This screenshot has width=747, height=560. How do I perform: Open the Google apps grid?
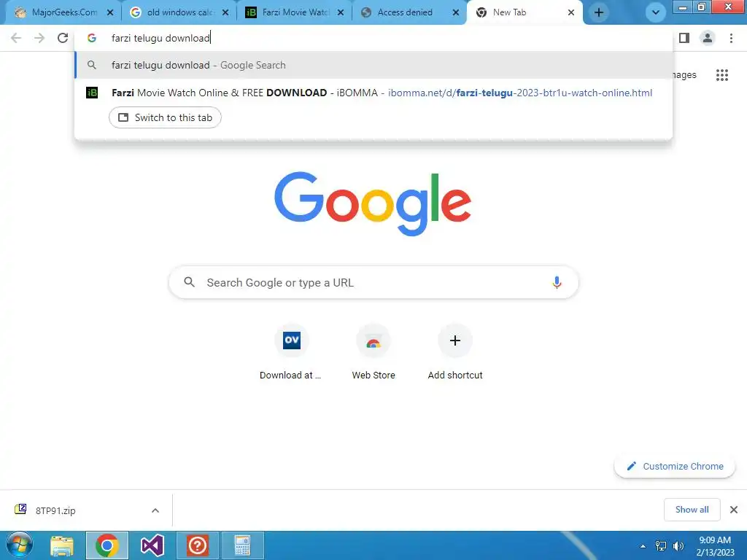tap(722, 75)
